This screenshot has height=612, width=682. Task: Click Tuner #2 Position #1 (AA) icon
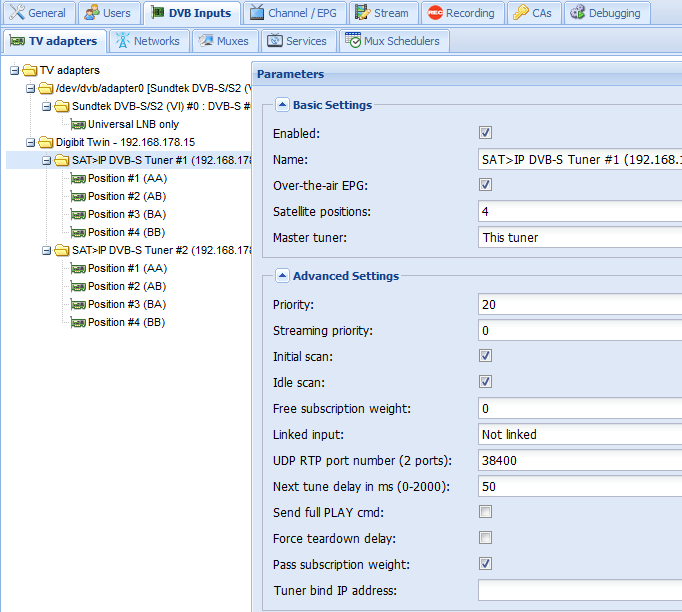click(78, 269)
